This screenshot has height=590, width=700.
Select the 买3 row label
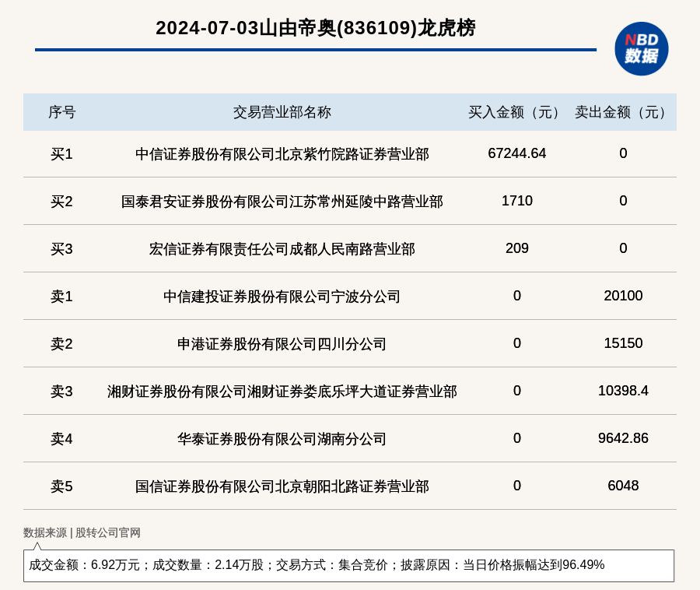pos(61,249)
